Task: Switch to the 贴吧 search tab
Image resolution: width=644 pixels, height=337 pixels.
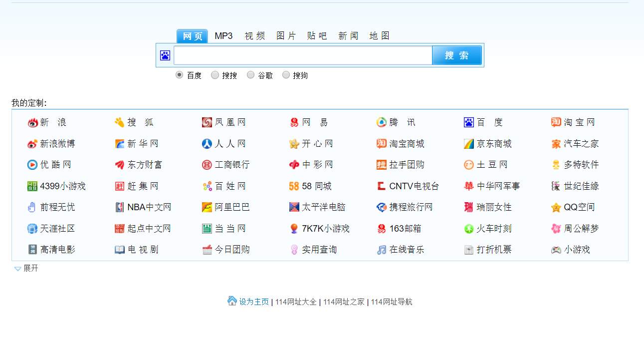Action: (x=317, y=36)
